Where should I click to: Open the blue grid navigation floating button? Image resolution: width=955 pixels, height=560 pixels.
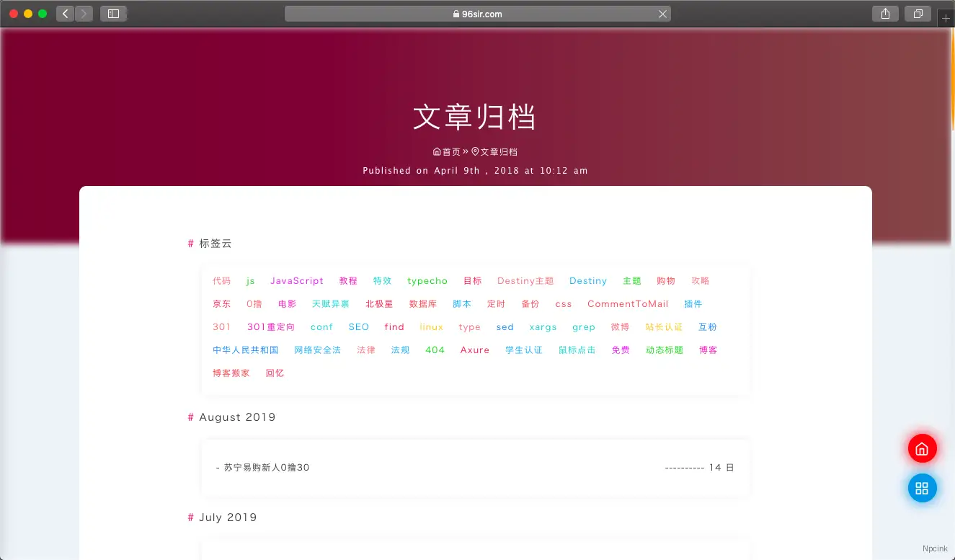(x=922, y=488)
